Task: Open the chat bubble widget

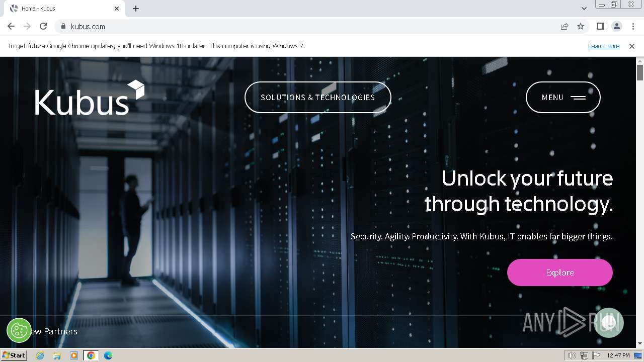Action: point(609,322)
